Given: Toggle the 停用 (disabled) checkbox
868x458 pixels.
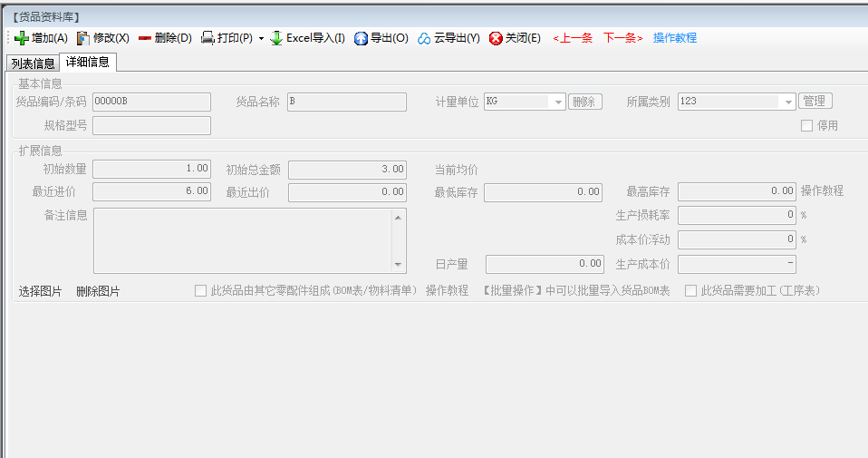Looking at the screenshot, I should (806, 126).
